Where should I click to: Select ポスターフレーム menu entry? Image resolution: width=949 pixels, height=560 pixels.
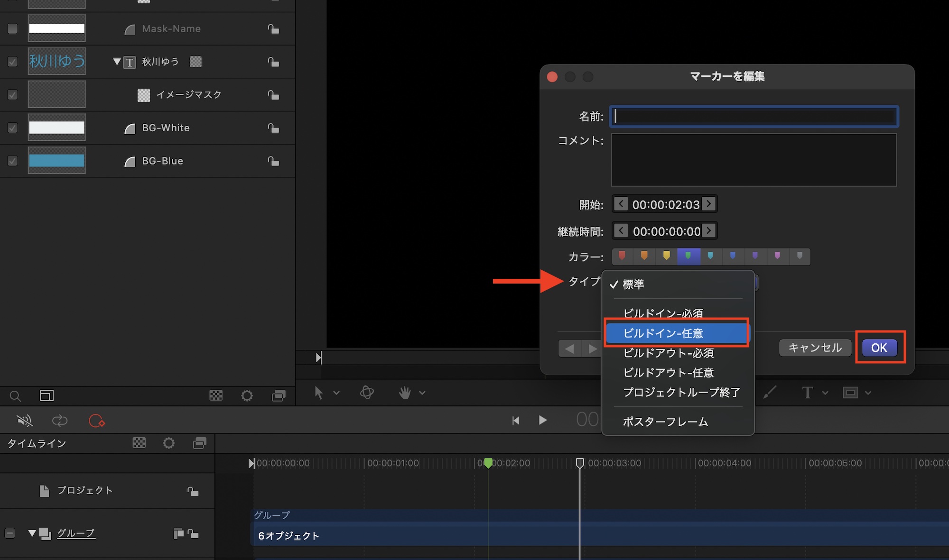click(x=665, y=422)
